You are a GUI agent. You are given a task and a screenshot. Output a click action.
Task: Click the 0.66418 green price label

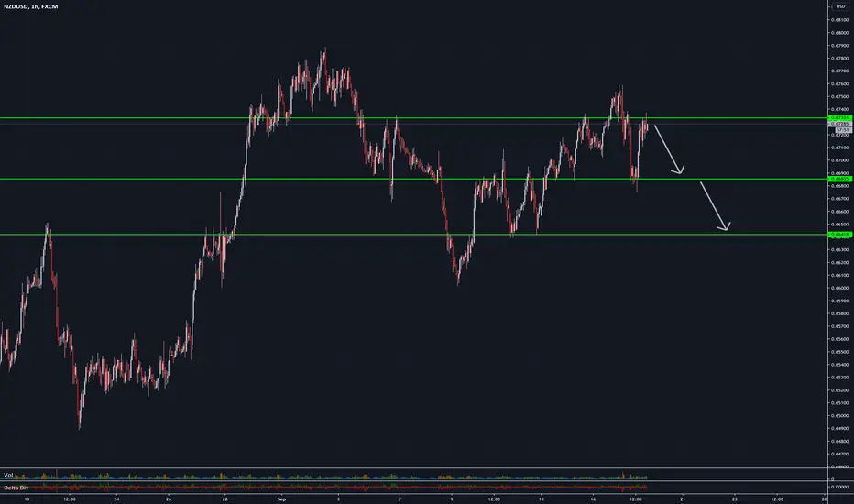click(x=840, y=235)
